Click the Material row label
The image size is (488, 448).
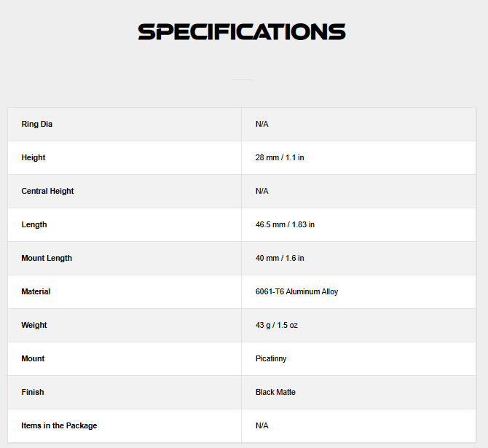[x=36, y=292]
